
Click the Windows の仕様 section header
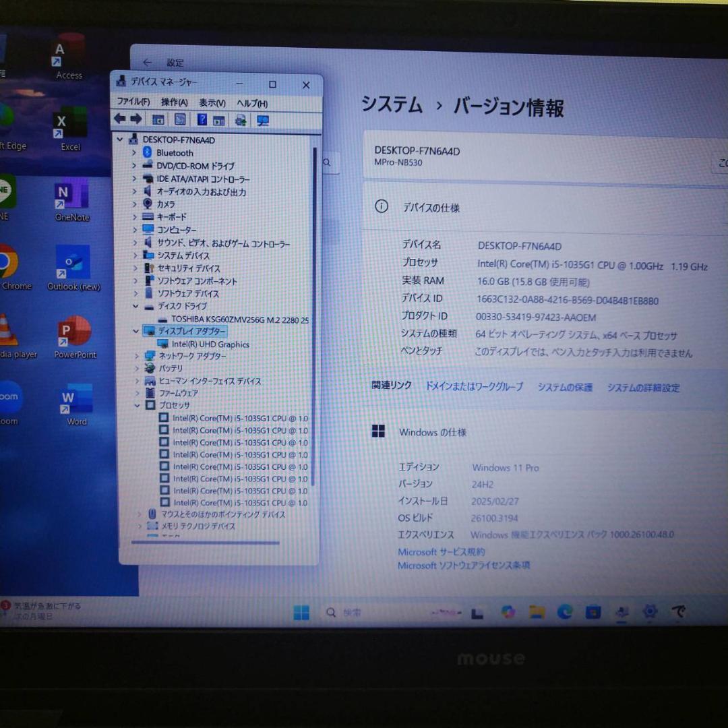(x=432, y=432)
